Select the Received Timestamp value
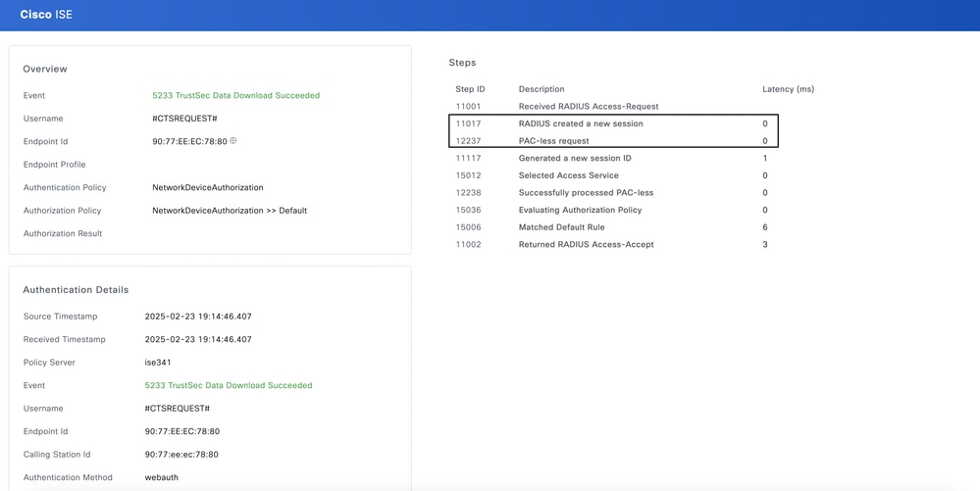The height and width of the screenshot is (491, 980). click(198, 340)
